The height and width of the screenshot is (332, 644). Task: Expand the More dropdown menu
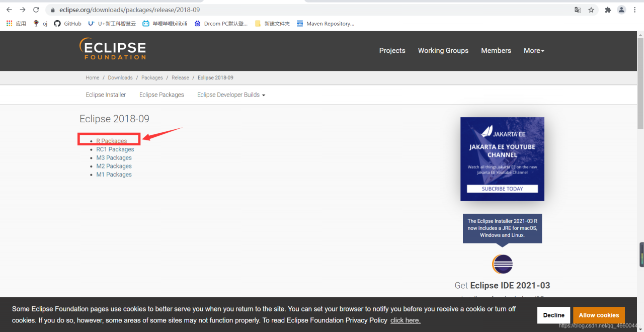pos(534,51)
